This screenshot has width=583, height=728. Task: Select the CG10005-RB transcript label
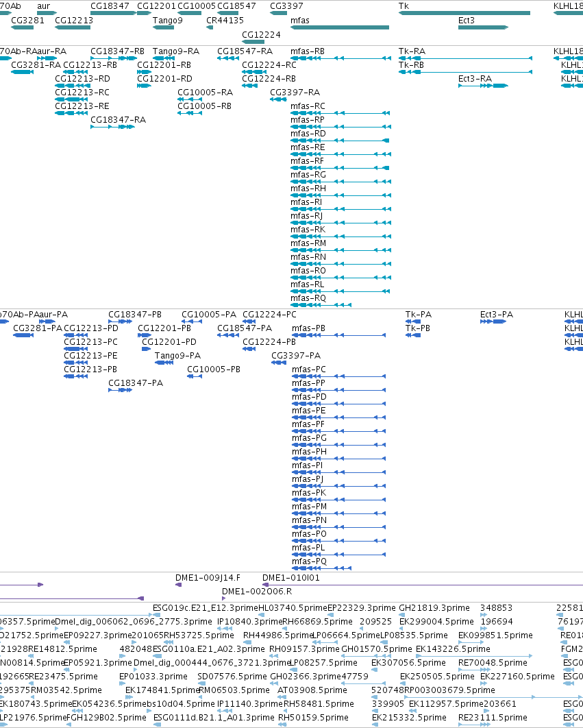(x=205, y=106)
